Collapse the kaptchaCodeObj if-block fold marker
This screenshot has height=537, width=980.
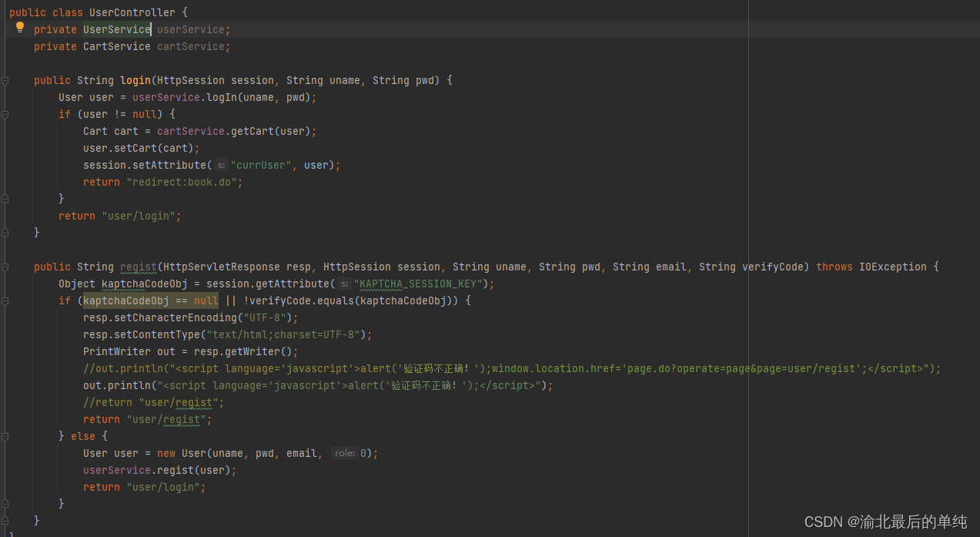coord(5,300)
